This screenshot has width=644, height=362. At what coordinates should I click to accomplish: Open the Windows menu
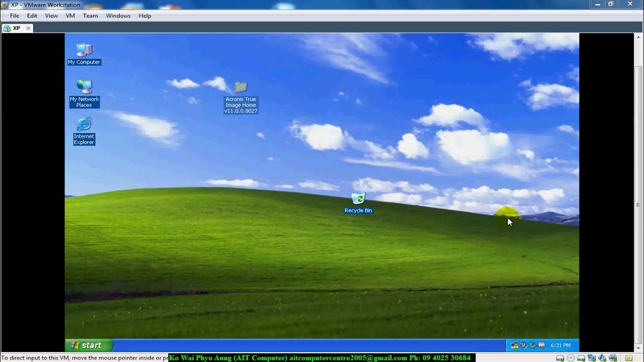(x=118, y=16)
